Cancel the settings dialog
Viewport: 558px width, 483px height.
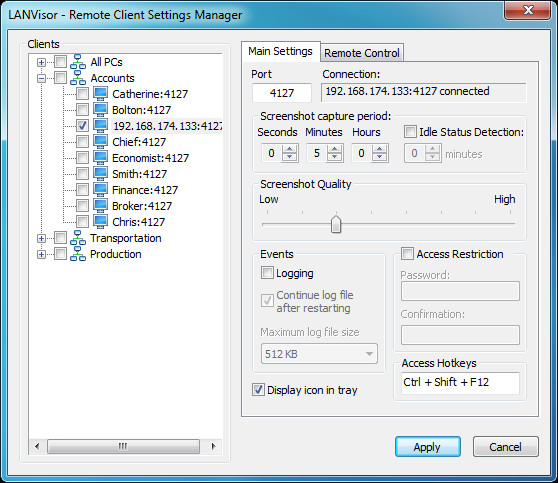505,447
